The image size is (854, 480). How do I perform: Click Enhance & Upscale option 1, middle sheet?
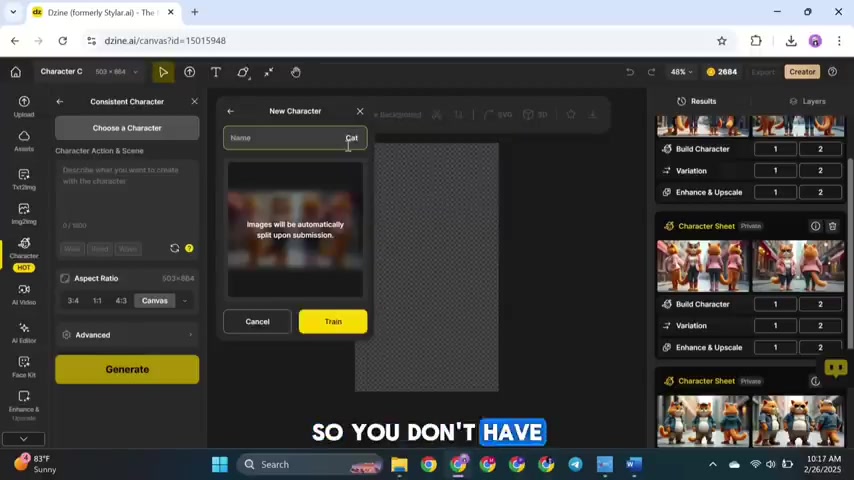776,348
